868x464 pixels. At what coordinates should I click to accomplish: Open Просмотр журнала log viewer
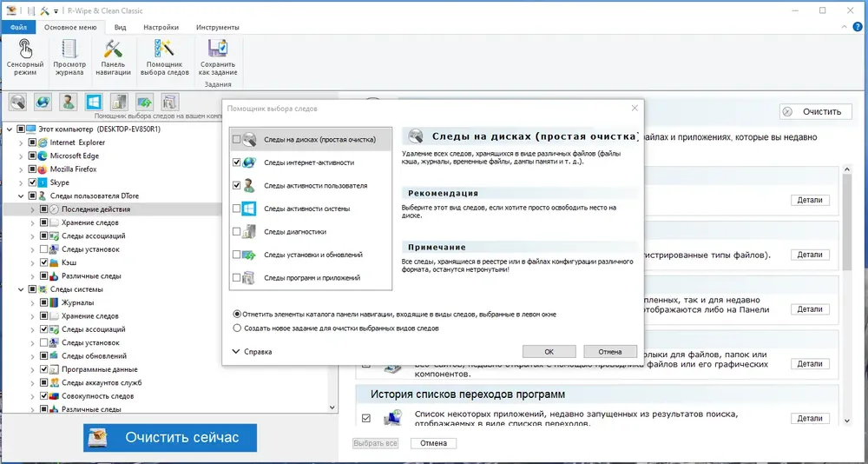tap(69, 56)
